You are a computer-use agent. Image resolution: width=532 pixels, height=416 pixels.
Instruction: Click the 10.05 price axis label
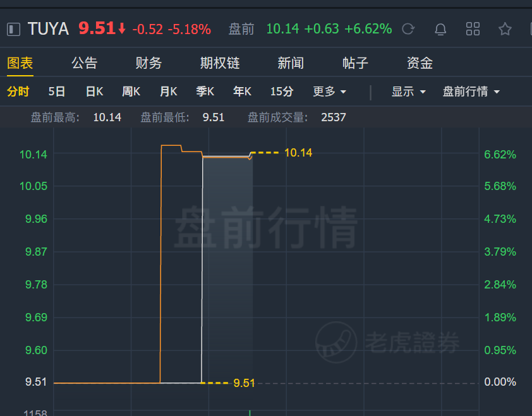pyautogui.click(x=33, y=186)
